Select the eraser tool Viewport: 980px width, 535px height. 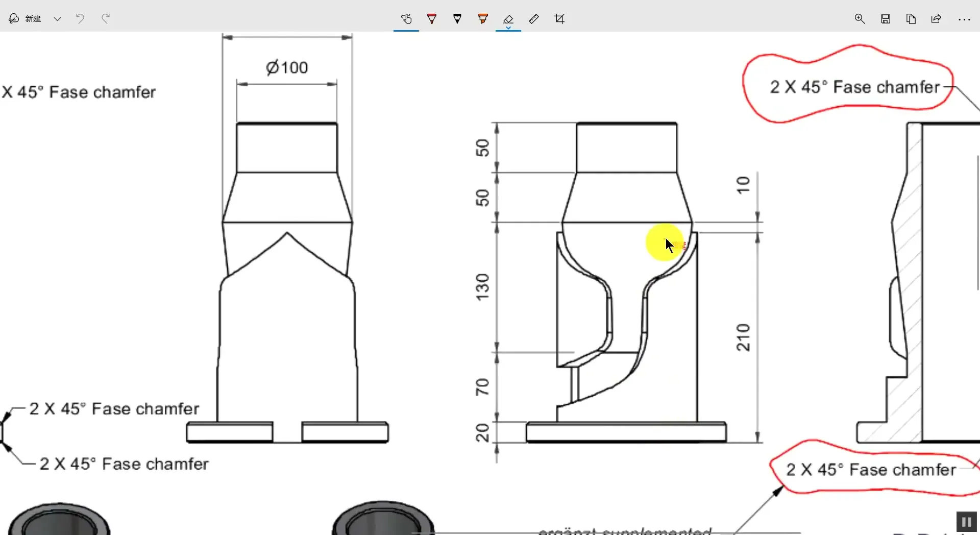point(508,18)
